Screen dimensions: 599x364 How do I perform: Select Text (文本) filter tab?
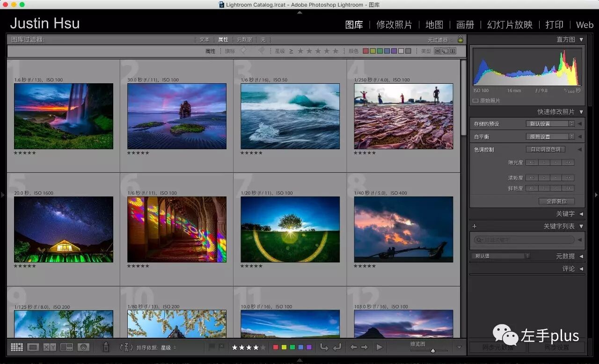(205, 40)
